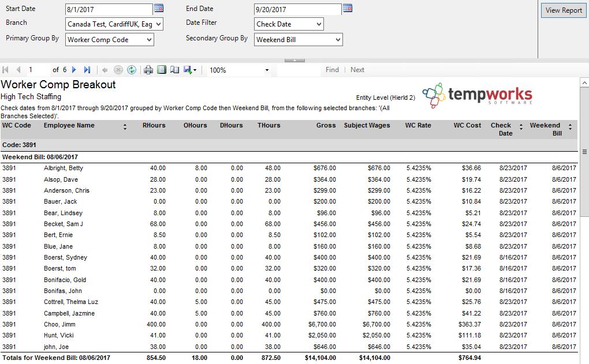This screenshot has height=364, width=589.
Task: Sort by Check Date column
Action: point(521,127)
